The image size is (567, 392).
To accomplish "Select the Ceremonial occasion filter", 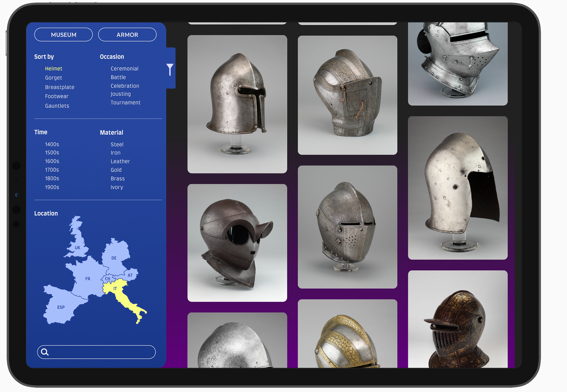I will (124, 69).
